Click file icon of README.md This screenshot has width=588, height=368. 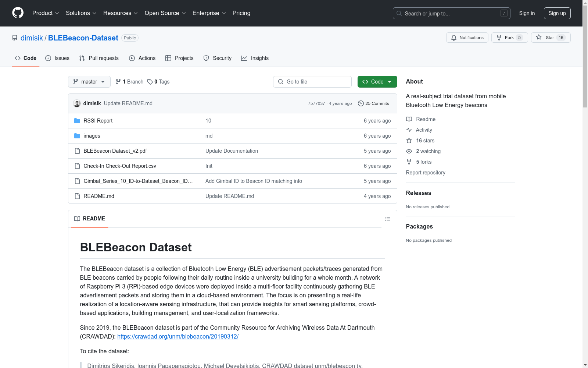click(77, 196)
